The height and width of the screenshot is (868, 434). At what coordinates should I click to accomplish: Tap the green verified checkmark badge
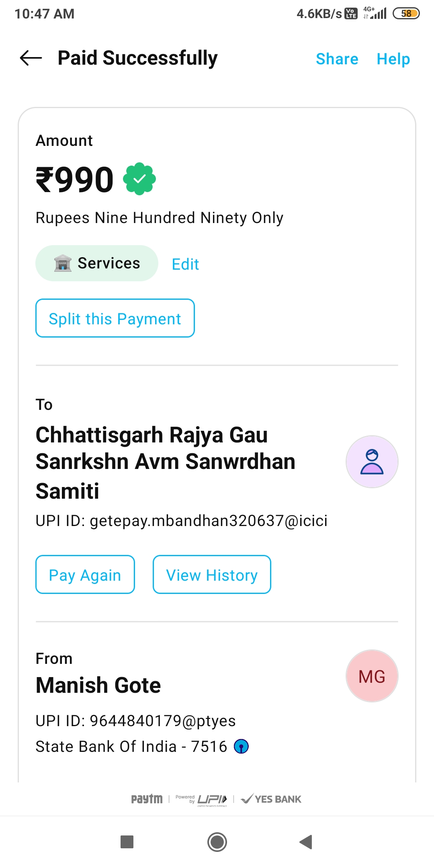pyautogui.click(x=139, y=179)
